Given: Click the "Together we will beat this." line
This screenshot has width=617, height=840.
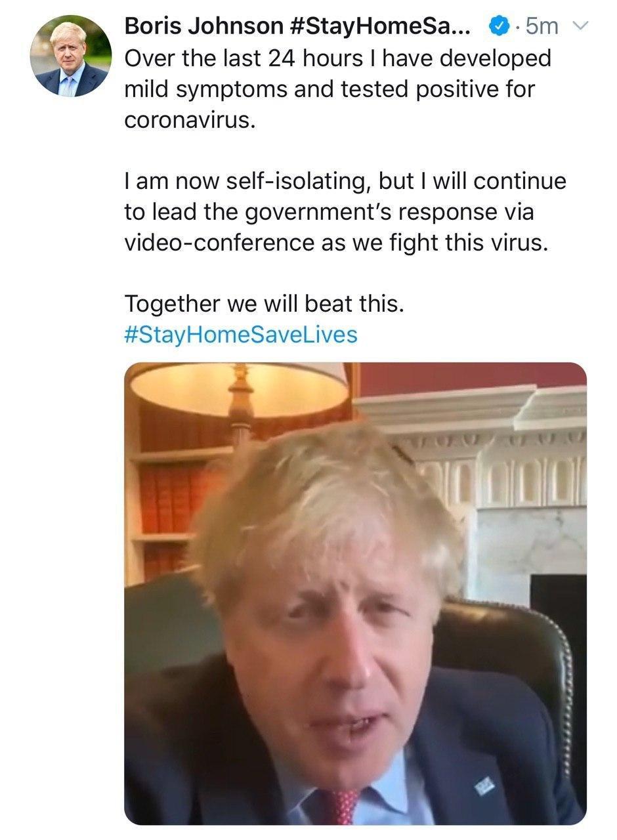Looking at the screenshot, I should (x=264, y=304).
